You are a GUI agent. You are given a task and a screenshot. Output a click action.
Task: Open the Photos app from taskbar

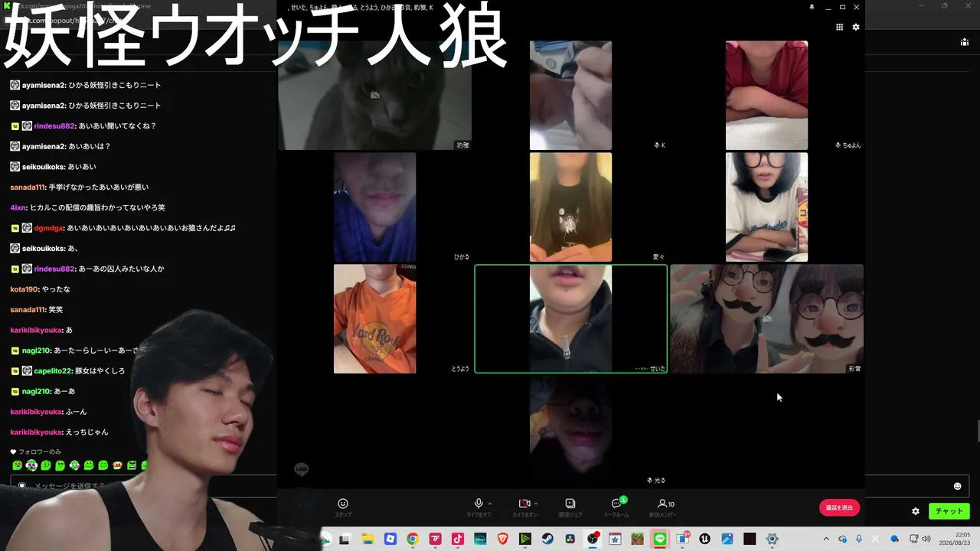point(727,539)
